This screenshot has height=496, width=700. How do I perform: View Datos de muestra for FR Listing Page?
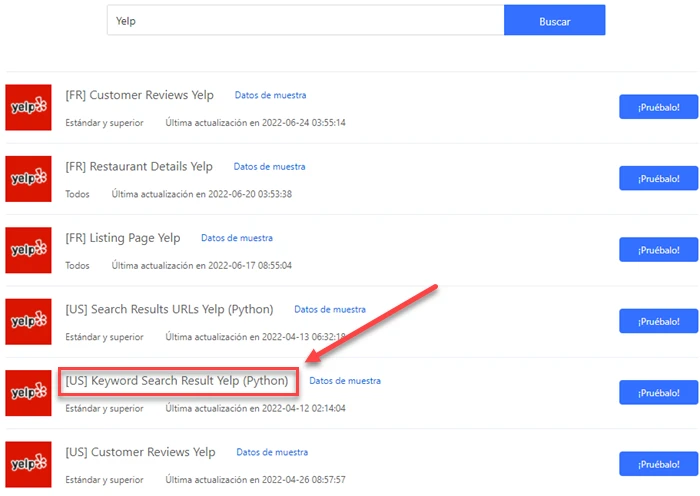[x=237, y=238]
